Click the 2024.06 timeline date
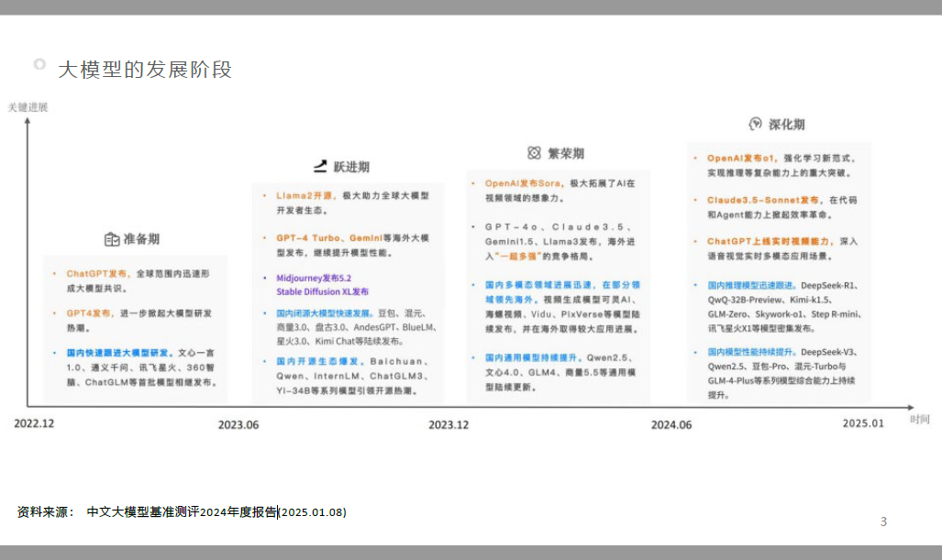This screenshot has width=942, height=560. point(671,425)
